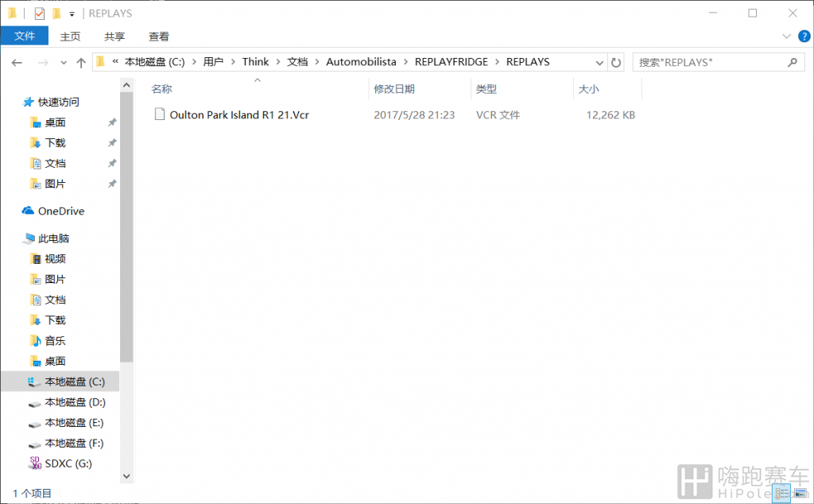Select 本地磁盘 (C:) in address breadcrumb
This screenshot has height=504, width=814.
[155, 62]
